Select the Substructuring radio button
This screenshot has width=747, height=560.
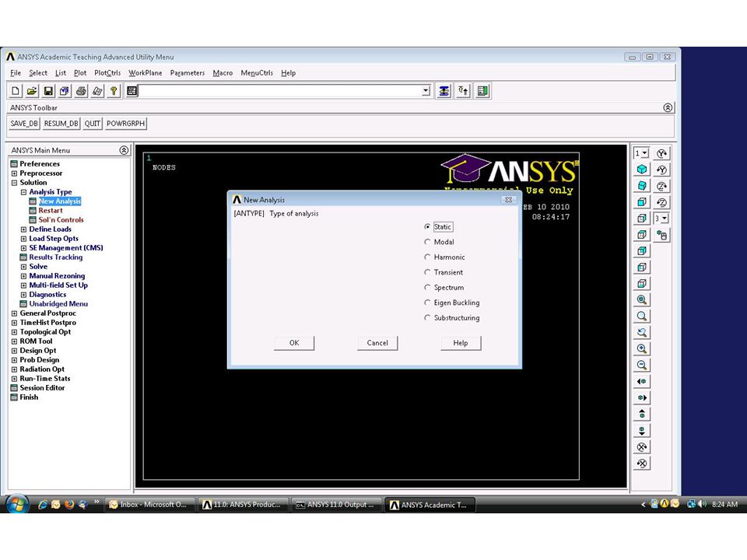[427, 317]
